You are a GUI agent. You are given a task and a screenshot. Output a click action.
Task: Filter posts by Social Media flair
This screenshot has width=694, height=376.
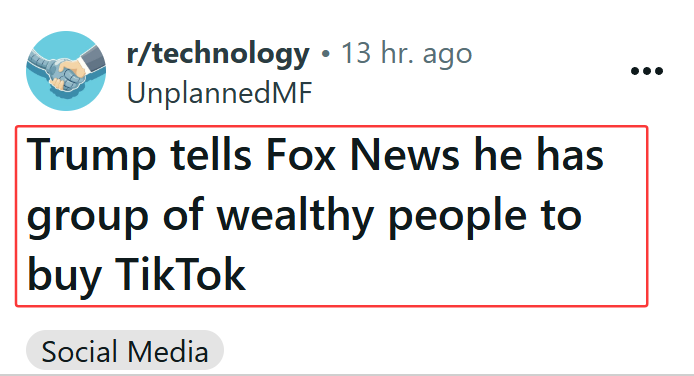tap(125, 351)
